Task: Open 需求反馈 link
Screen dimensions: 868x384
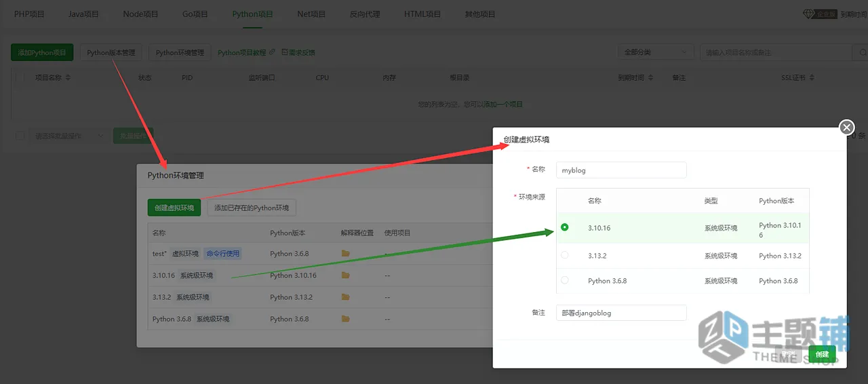Action: pyautogui.click(x=298, y=52)
